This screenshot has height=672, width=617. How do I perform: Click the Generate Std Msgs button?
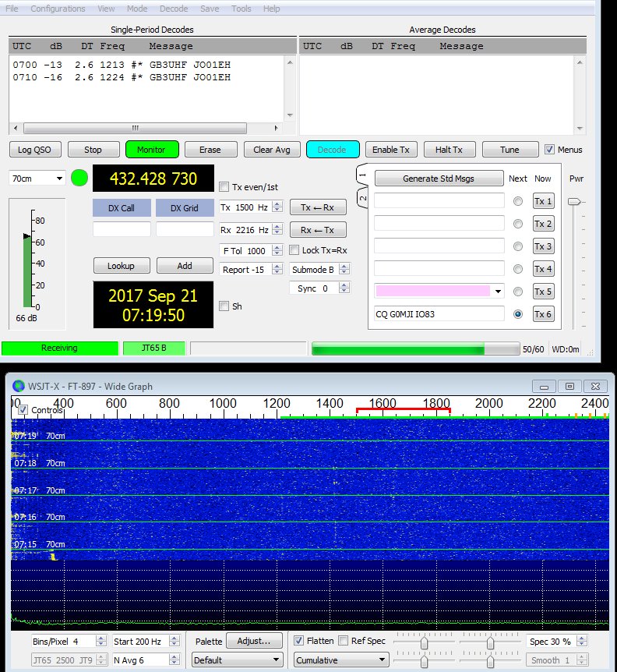click(439, 179)
